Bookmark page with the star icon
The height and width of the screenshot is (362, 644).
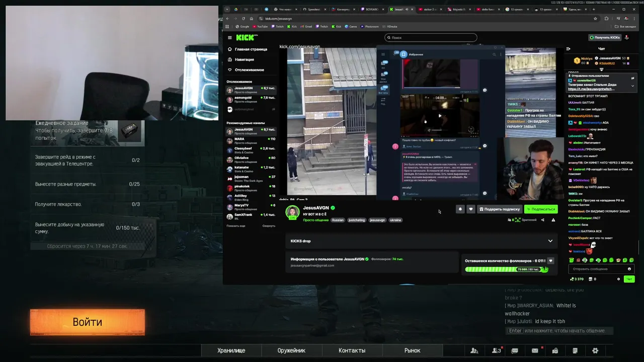[x=595, y=19]
